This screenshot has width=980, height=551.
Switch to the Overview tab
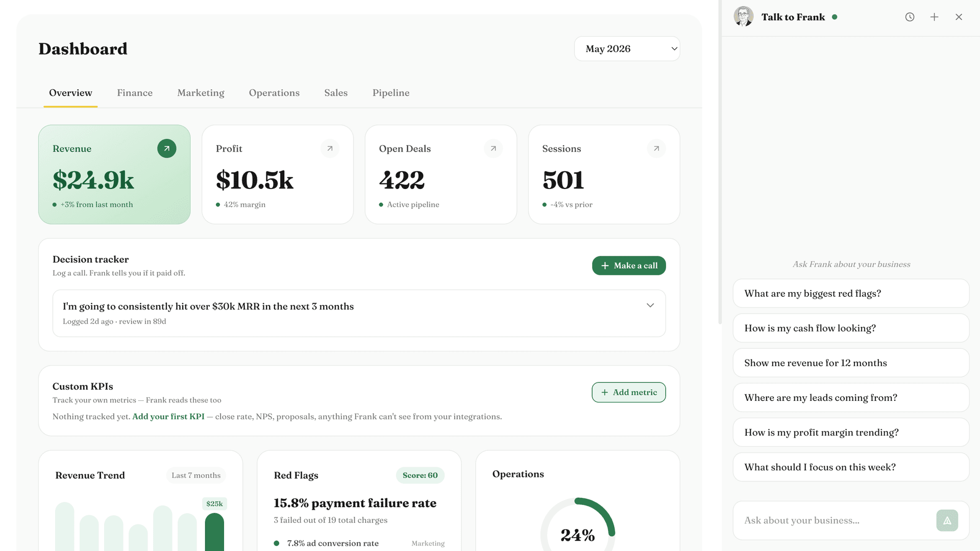point(70,93)
